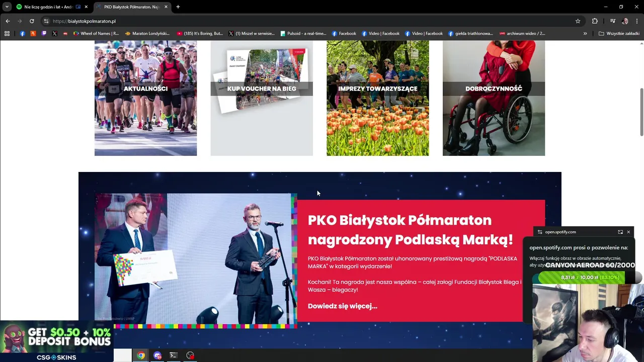This screenshot has height=362, width=644.
Task: Open the Extensions puzzle icon
Action: point(595,21)
